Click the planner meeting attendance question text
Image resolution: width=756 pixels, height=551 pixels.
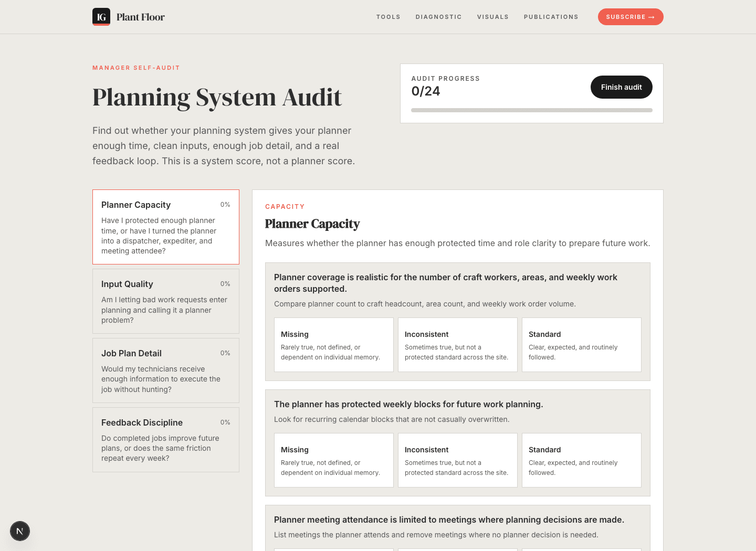tap(449, 520)
